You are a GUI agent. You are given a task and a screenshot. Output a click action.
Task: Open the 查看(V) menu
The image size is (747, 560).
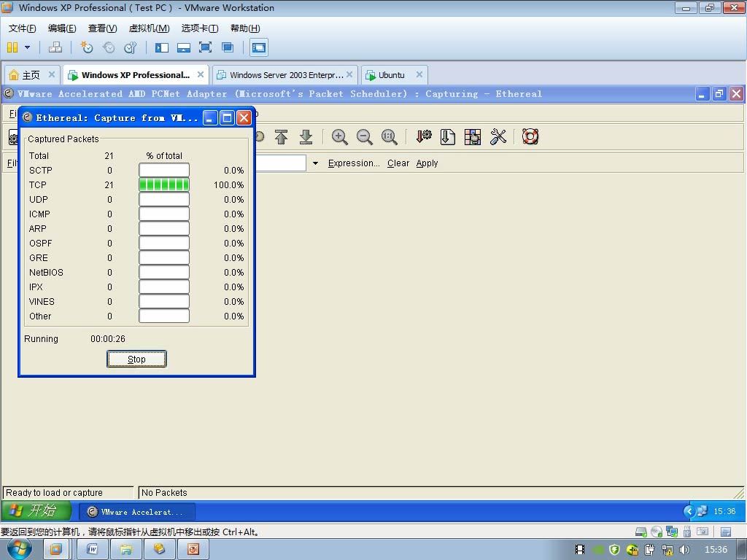102,28
